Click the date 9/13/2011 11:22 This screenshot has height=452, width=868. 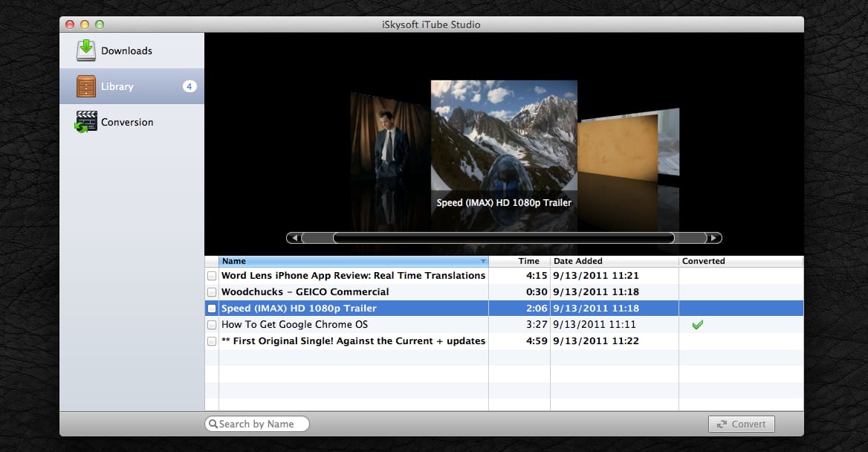[x=596, y=341]
